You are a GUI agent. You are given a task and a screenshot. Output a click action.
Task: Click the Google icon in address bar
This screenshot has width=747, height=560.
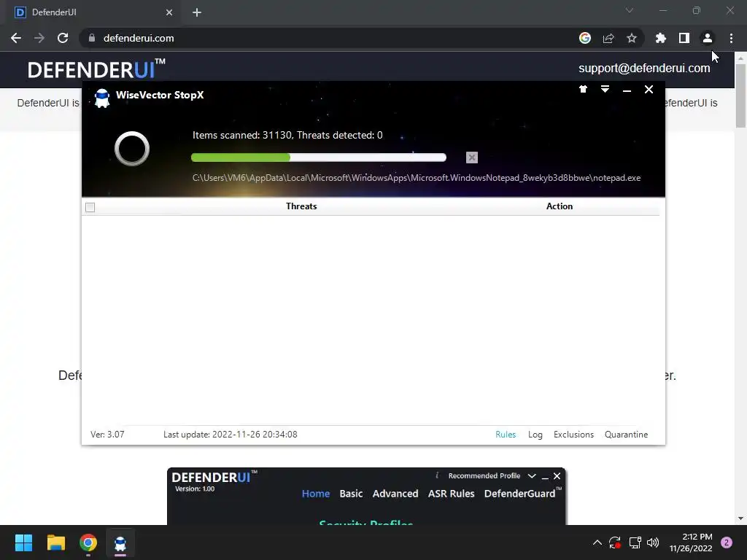click(585, 38)
